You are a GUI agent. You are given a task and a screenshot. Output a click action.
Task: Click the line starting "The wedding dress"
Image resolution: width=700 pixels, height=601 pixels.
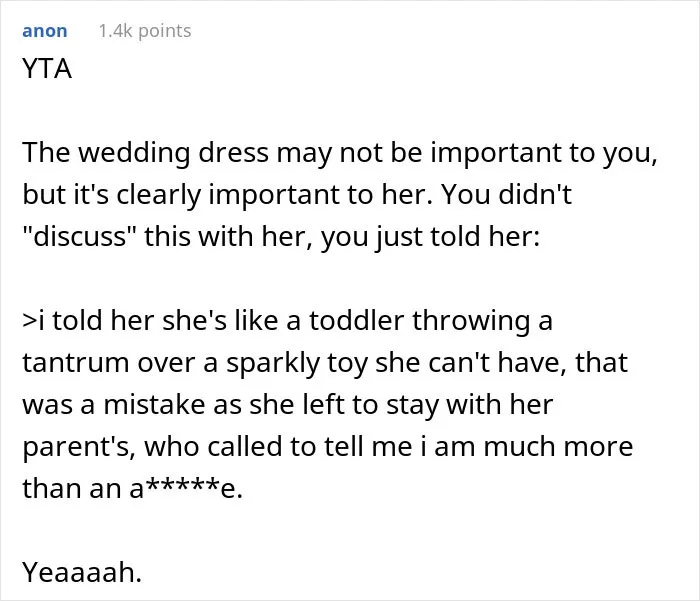[x=340, y=153]
